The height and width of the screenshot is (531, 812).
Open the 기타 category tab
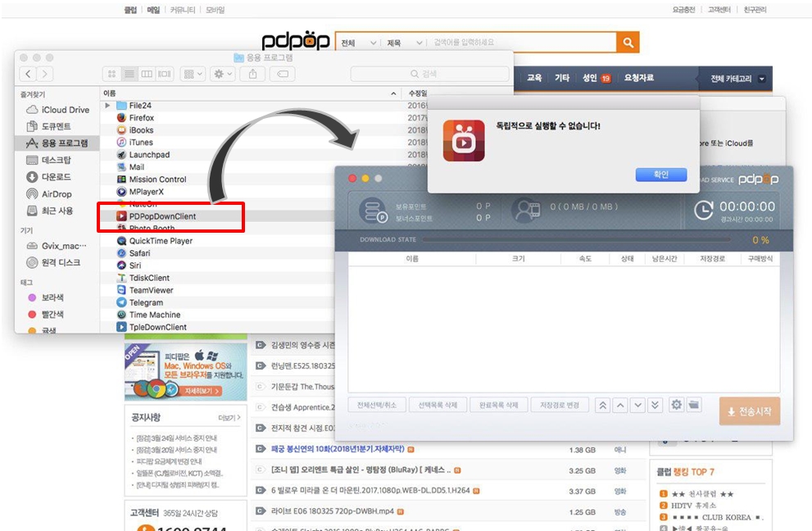coord(562,78)
